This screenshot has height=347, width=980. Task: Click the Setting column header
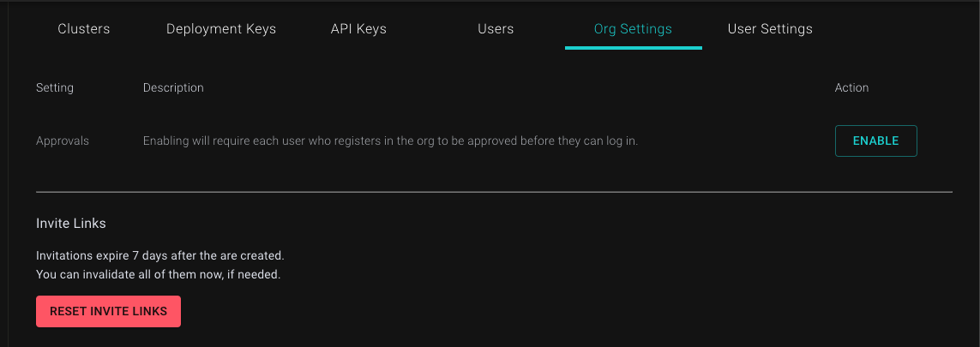[x=55, y=88]
